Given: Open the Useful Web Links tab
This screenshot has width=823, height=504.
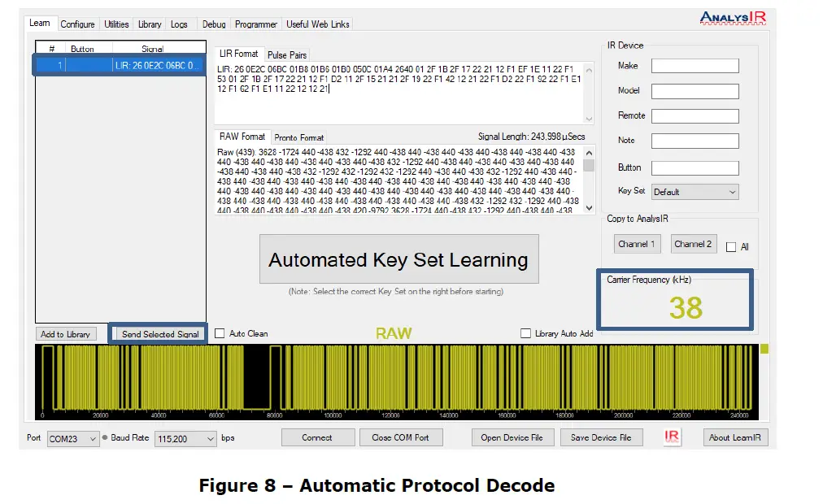Looking at the screenshot, I should pyautogui.click(x=317, y=24).
